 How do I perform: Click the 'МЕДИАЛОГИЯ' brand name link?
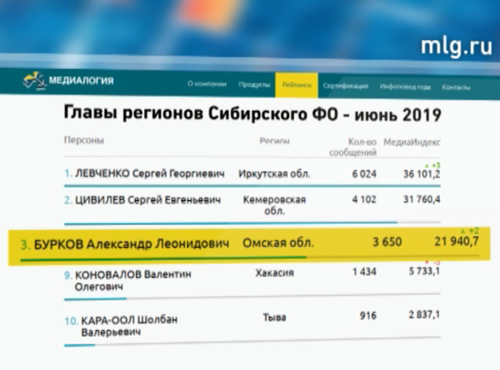coord(81,80)
